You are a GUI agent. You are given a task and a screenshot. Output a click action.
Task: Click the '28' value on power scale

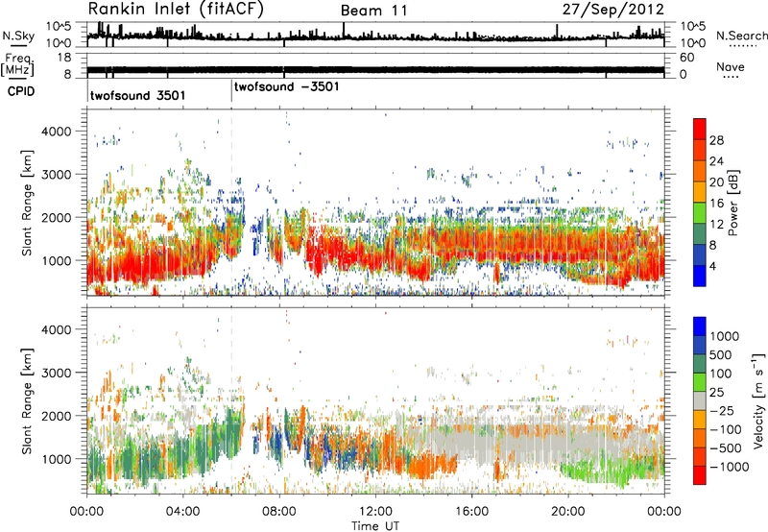(x=716, y=140)
